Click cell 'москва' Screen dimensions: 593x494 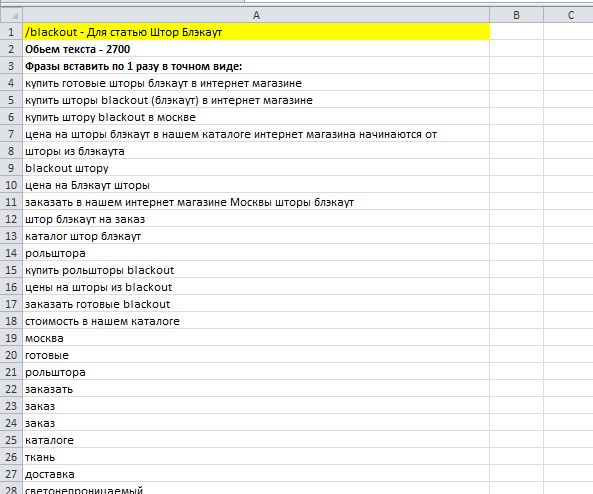point(256,338)
